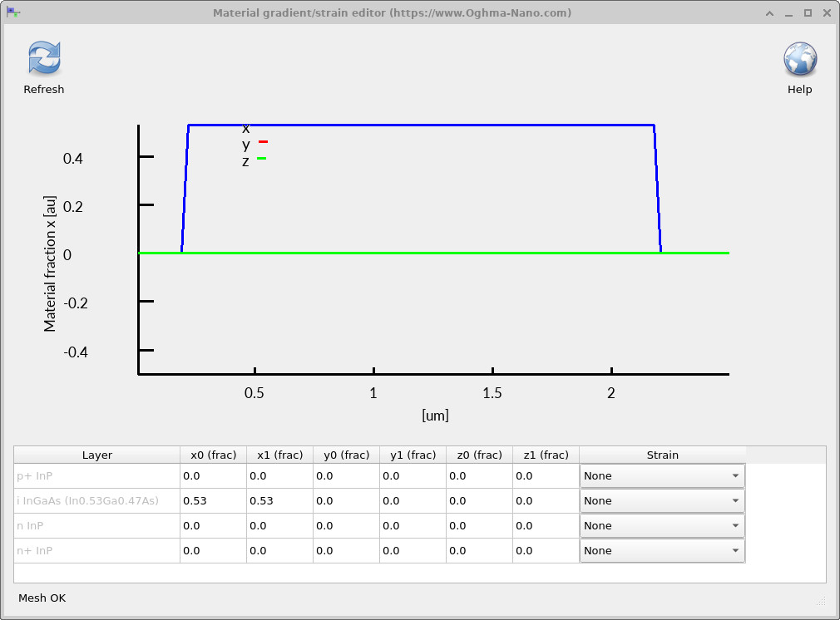Click the i InGaAs (In0.53Ga0.47As) layer name

point(88,500)
